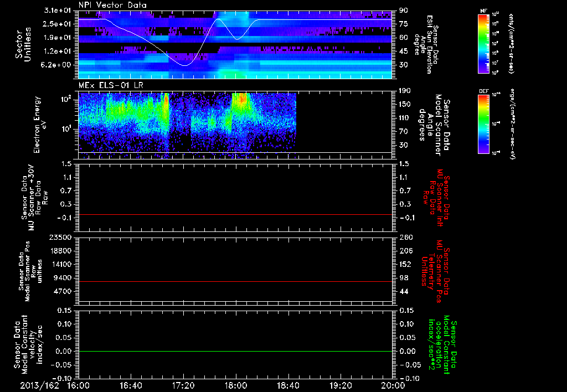
Task: Click the Model Scanner Pos Raw axis label
Action: 30,271
